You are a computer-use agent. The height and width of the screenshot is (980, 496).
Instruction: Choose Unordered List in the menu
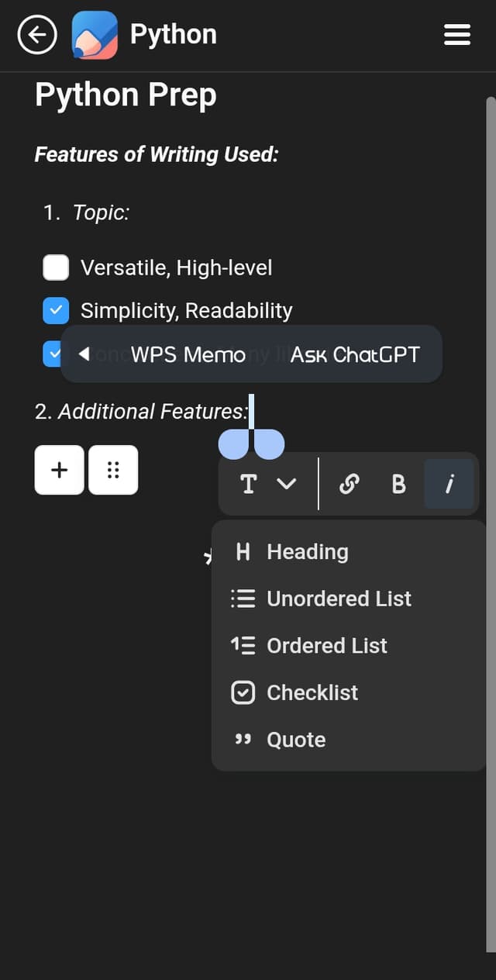[x=338, y=599]
